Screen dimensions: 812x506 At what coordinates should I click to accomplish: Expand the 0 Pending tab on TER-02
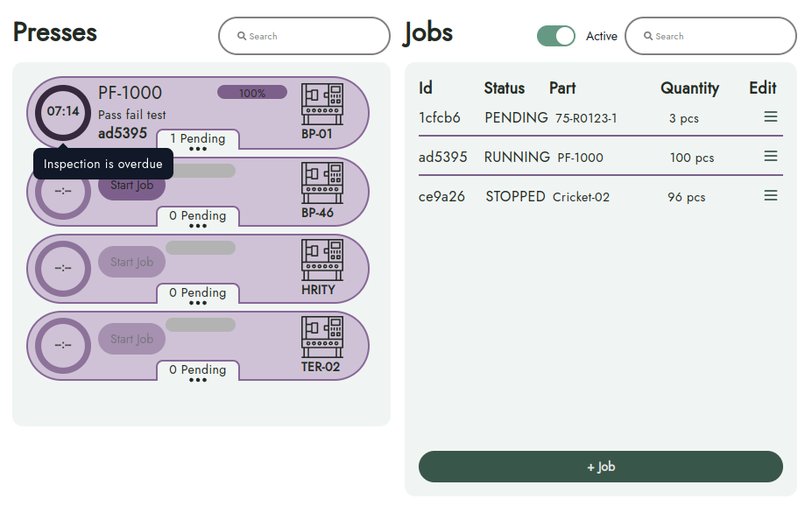[198, 370]
